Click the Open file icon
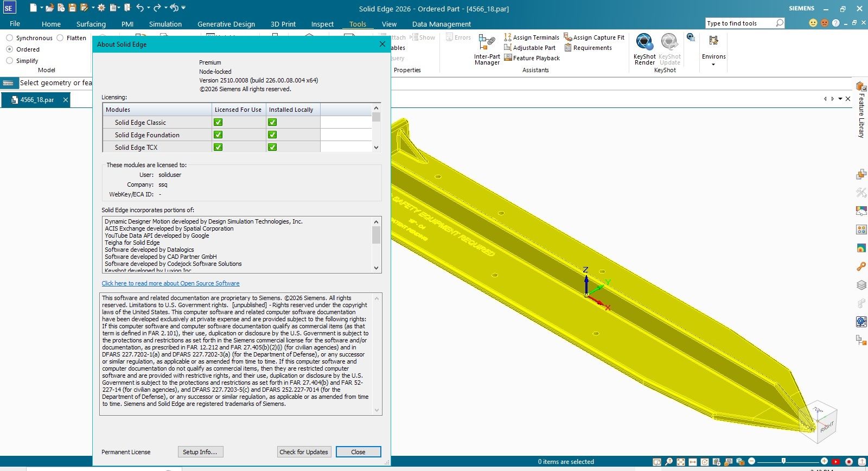This screenshot has height=471, width=868. pos(50,8)
